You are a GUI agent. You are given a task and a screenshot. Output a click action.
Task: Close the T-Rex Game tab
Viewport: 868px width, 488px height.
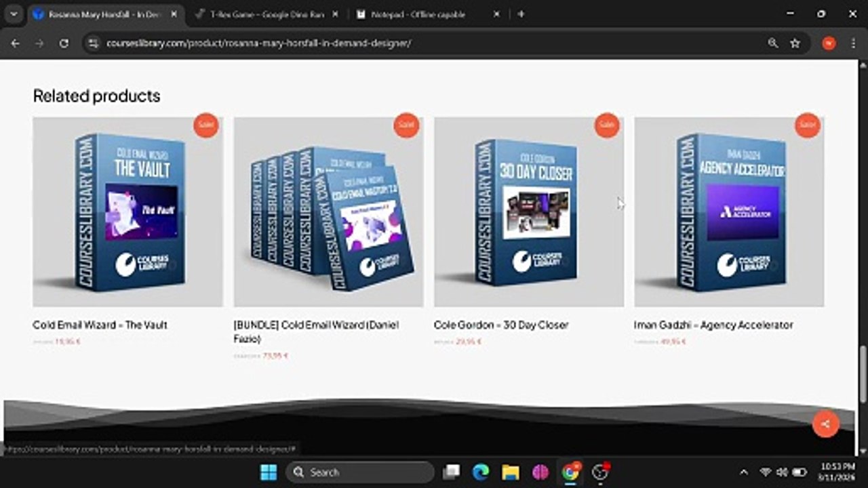335,14
